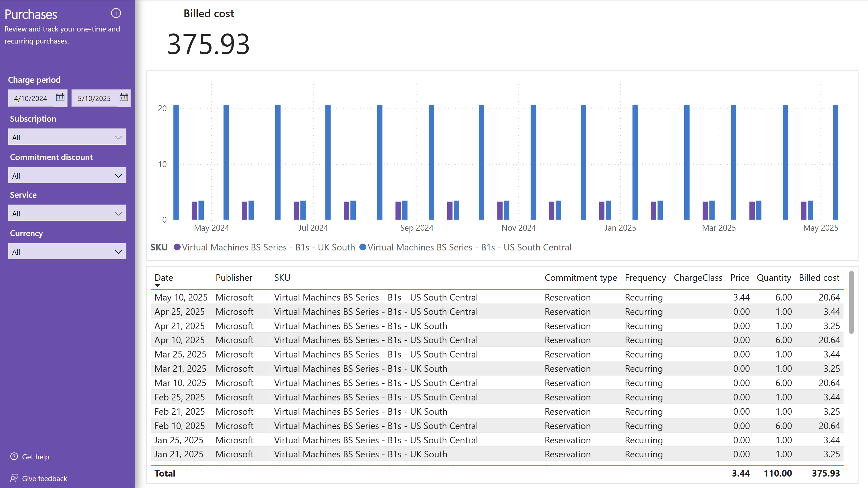Sort by the Billed cost column header
The height and width of the screenshot is (488, 868).
pyautogui.click(x=819, y=277)
